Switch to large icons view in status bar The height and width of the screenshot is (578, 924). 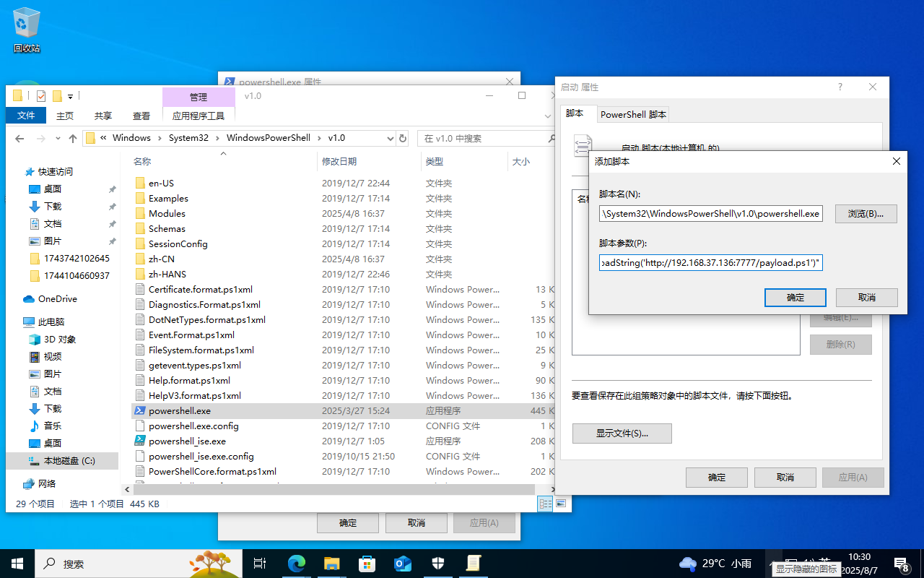[560, 504]
